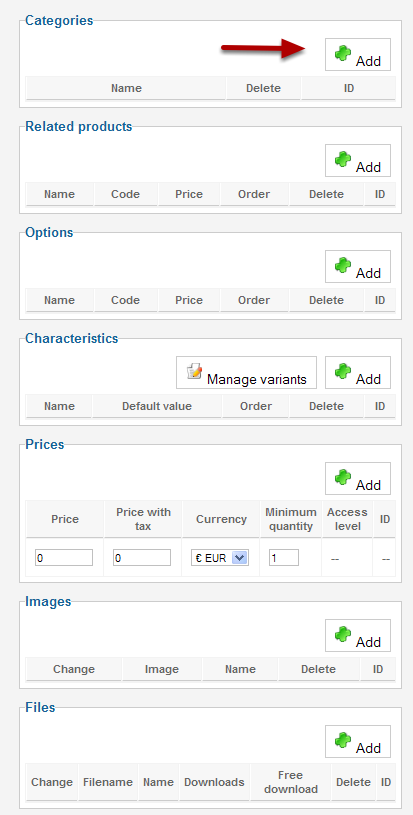
Task: Click Order column header in Related products
Action: coord(254,194)
